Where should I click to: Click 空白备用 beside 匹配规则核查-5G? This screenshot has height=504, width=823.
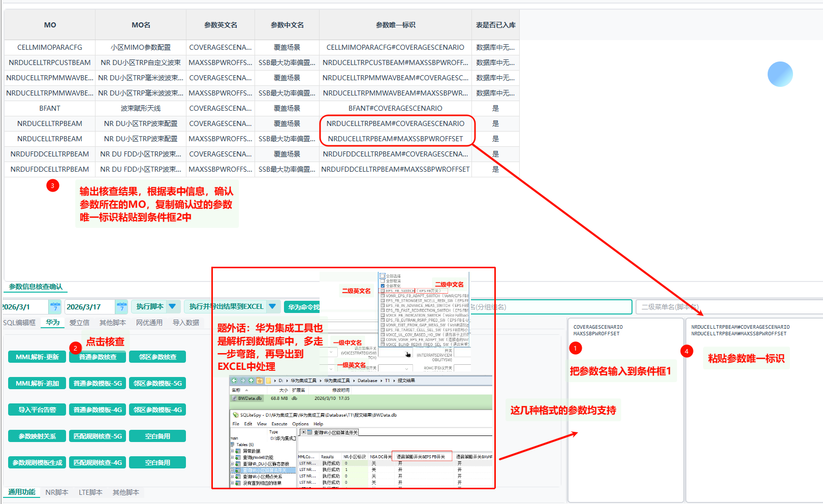pyautogui.click(x=157, y=436)
